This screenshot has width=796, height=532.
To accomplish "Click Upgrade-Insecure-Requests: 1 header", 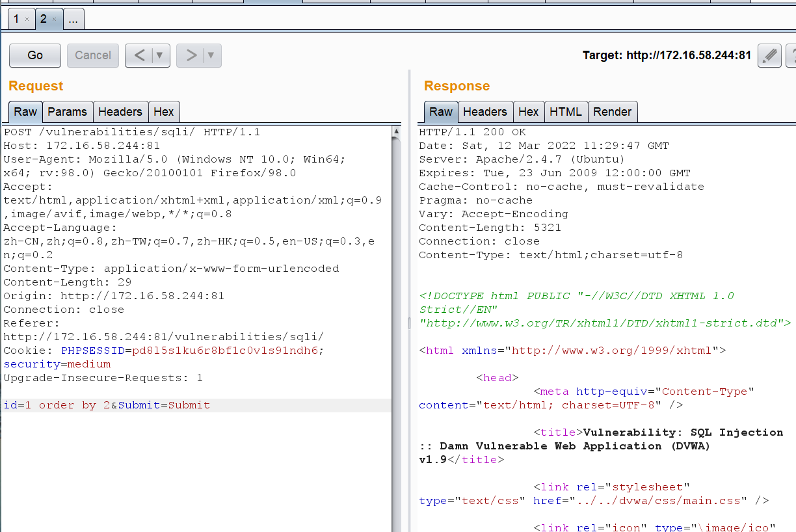I will click(x=103, y=378).
